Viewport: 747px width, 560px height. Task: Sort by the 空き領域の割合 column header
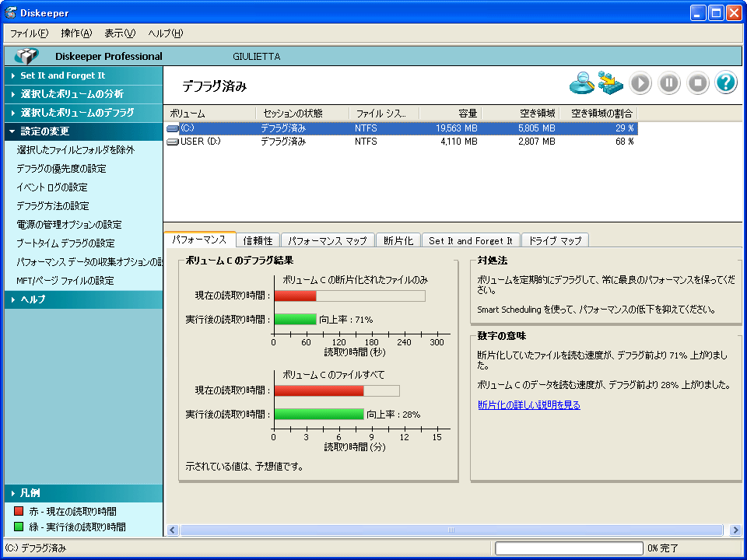[x=598, y=114]
